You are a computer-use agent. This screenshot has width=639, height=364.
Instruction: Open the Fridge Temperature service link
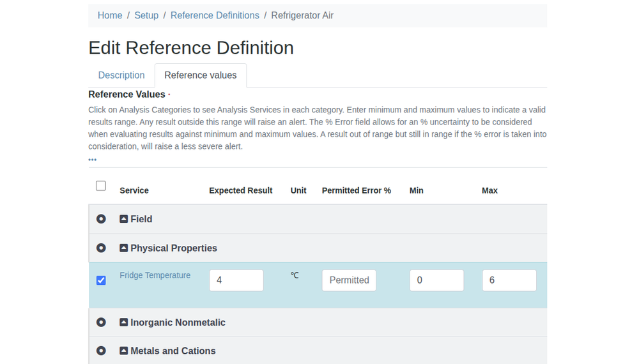point(155,275)
